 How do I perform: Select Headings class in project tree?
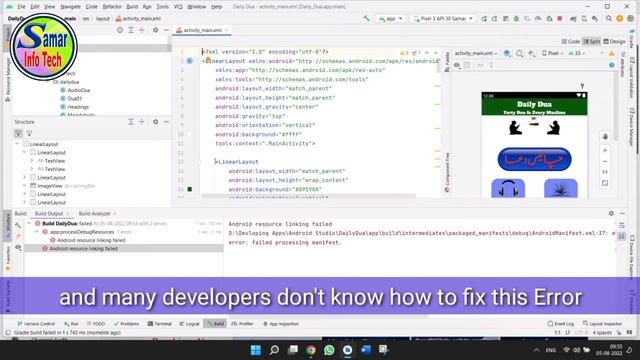coord(78,107)
